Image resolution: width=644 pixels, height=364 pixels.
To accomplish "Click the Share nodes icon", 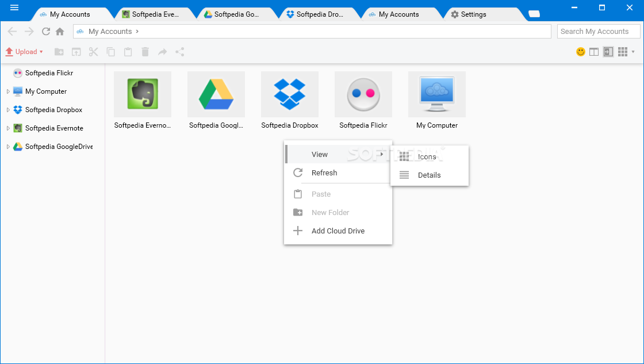I will (179, 52).
